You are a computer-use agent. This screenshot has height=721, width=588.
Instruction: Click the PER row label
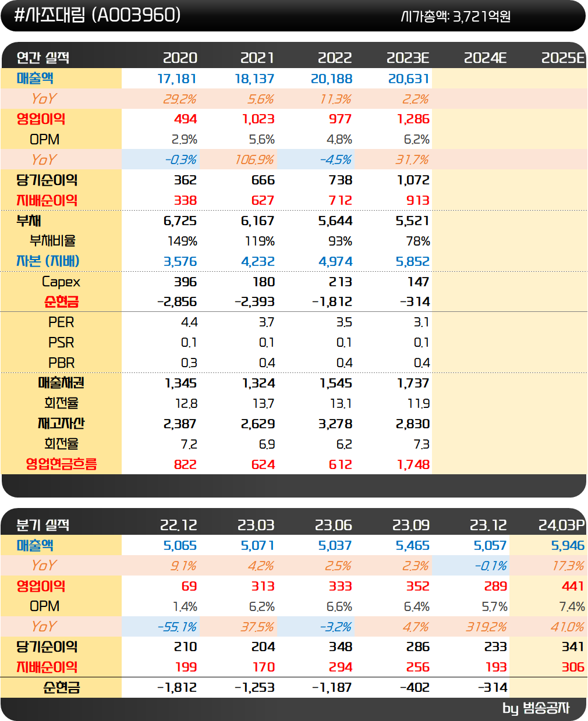pos(61,322)
